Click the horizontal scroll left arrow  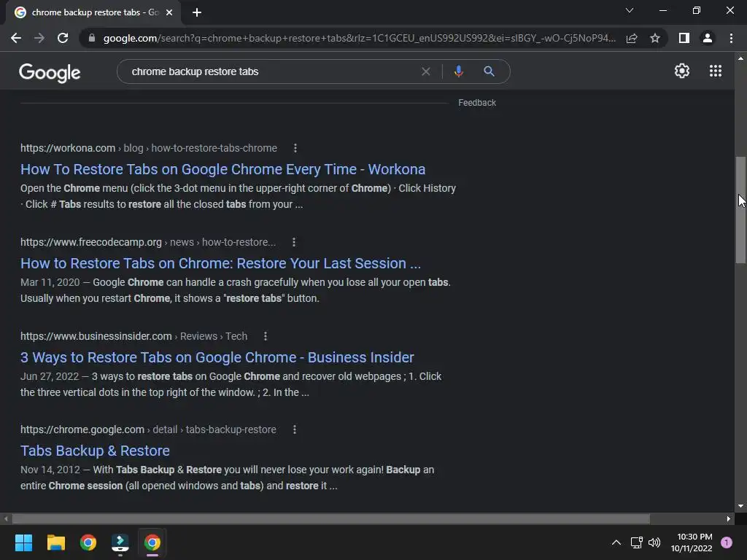(x=6, y=518)
